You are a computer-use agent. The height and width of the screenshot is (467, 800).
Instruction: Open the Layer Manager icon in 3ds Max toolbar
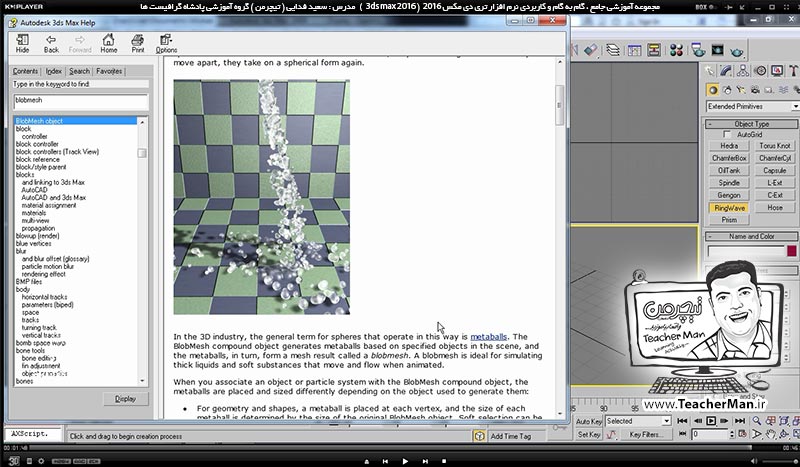click(x=613, y=50)
